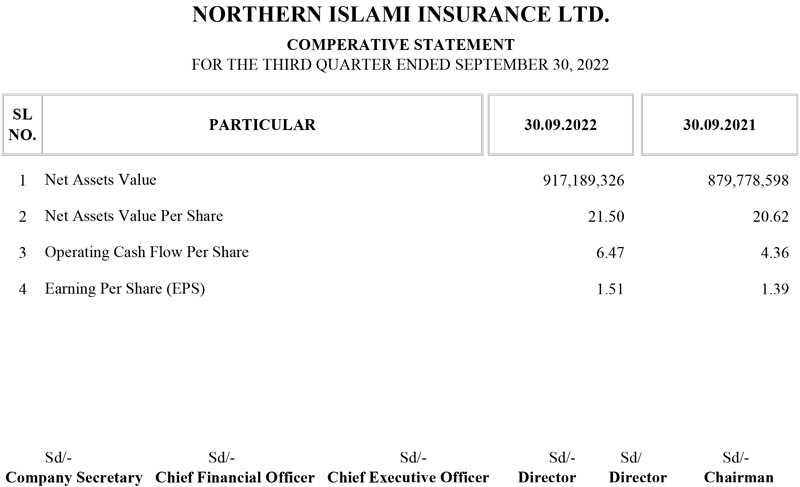Screen dimensions: 800x487
Task: Select the 30.09.2022 column header
Action: (x=560, y=126)
